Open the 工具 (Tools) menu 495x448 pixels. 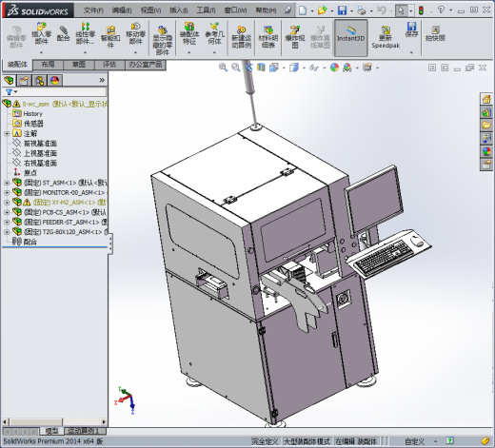click(x=206, y=10)
